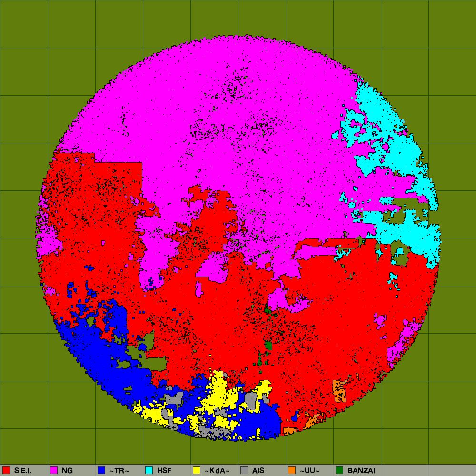Select the HSF legend label
This screenshot has width=476, height=476.
tap(164, 471)
